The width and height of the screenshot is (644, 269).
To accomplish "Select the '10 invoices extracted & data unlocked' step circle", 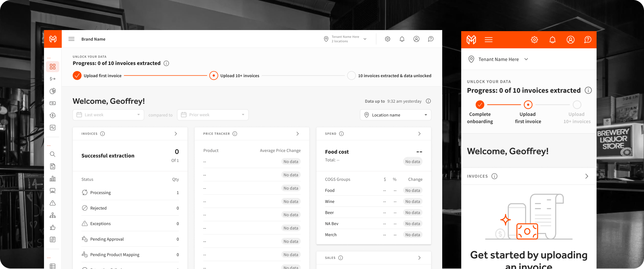I will [x=351, y=76].
